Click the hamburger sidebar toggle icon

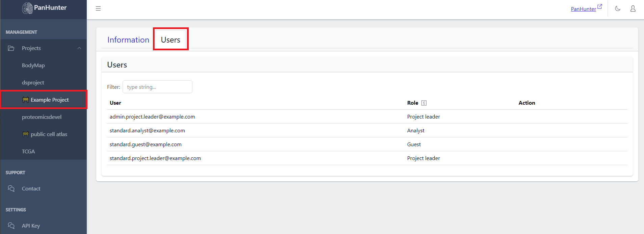[98, 8]
